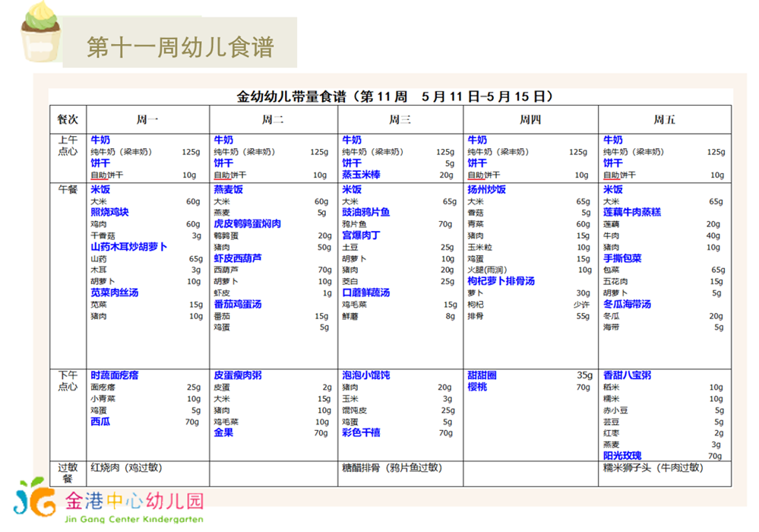
Task: Click the snack name 香甜八宝粥
Action: click(628, 375)
